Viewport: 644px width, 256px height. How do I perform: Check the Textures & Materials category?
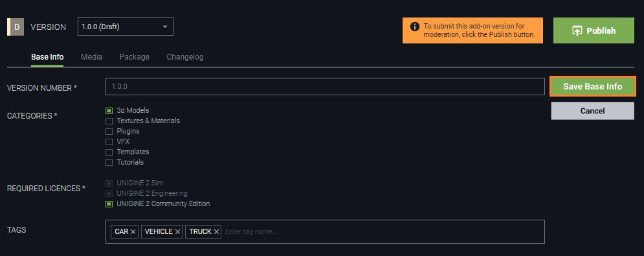pos(109,121)
